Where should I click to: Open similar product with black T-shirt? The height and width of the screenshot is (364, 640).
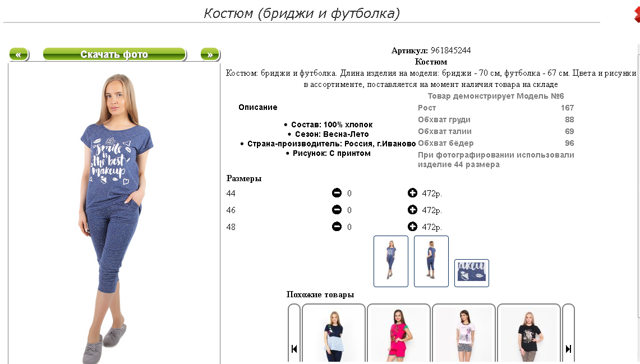tap(529, 333)
